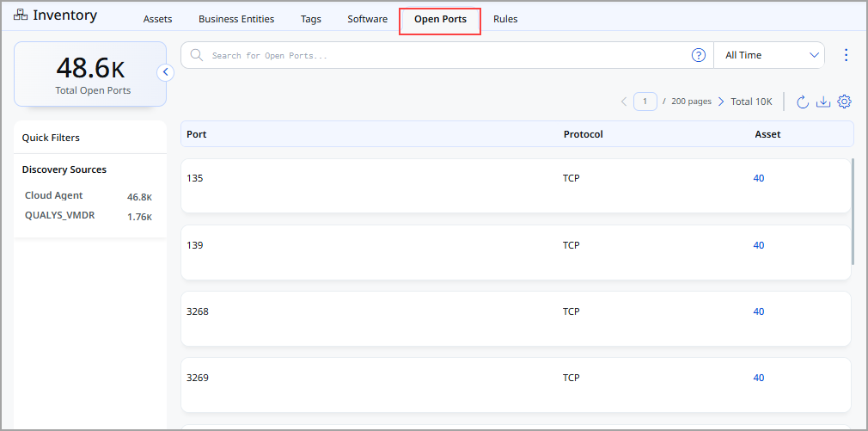Screen dimensions: 868x431
Task: Click TCP protocol in the 3269 row
Action: [572, 378]
